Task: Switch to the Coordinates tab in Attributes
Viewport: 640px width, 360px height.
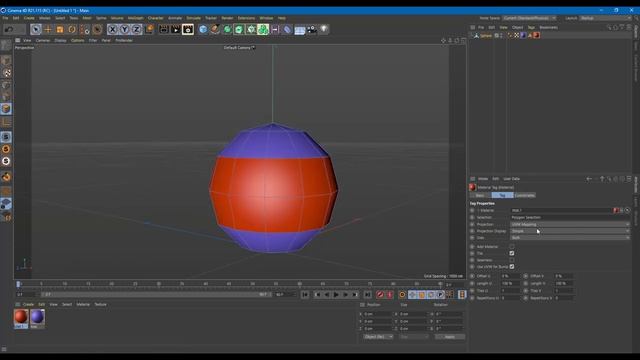Action: point(524,196)
